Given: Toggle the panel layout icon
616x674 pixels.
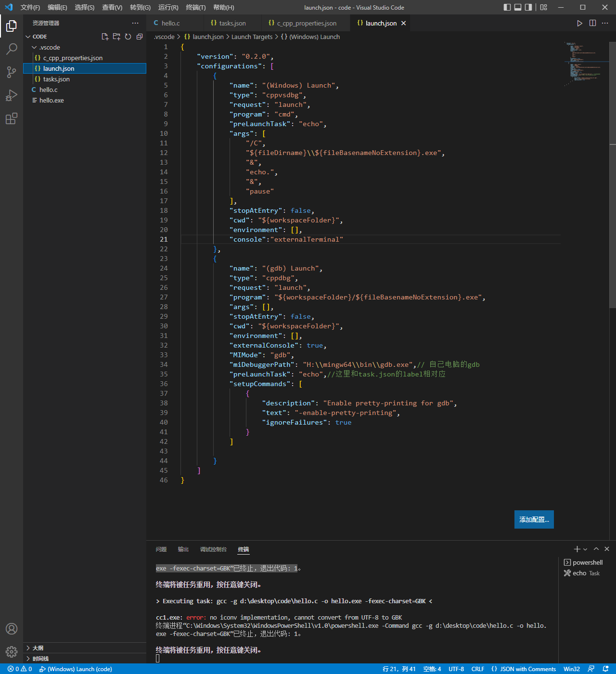Looking at the screenshot, I should pos(517,7).
